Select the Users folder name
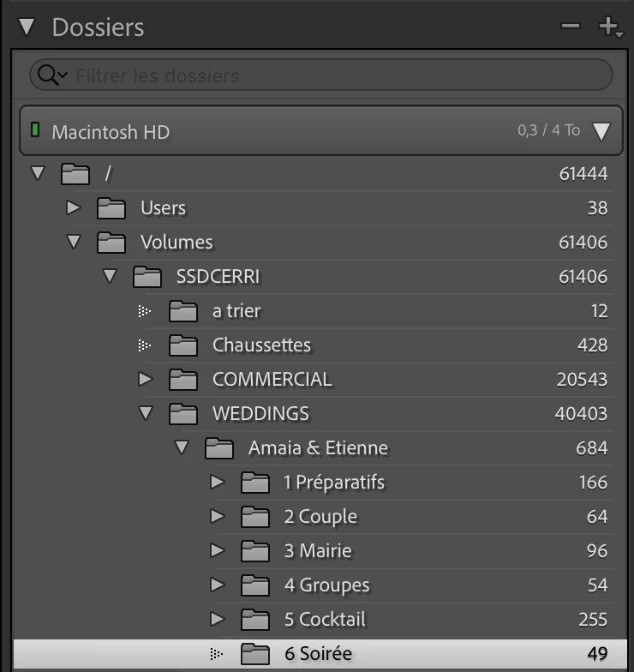Image resolution: width=634 pixels, height=672 pixels. [x=163, y=207]
